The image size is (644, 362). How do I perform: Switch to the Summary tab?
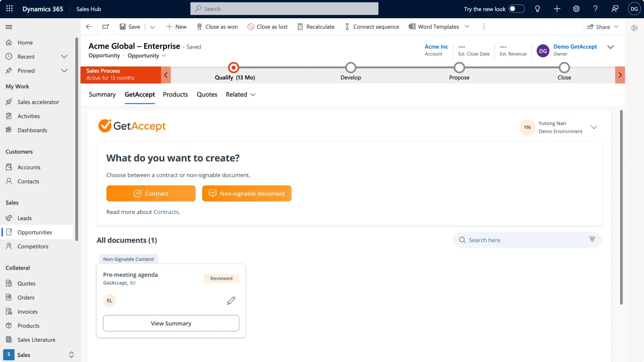pos(102,95)
